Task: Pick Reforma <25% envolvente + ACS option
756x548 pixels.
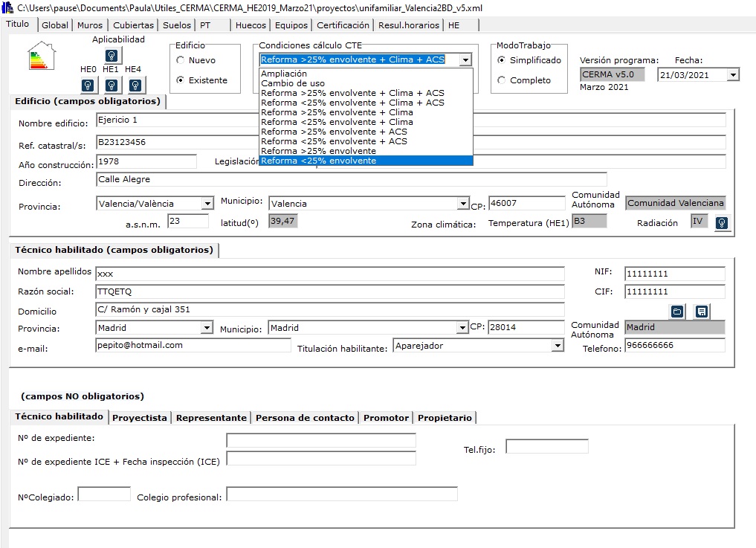Action: point(366,141)
